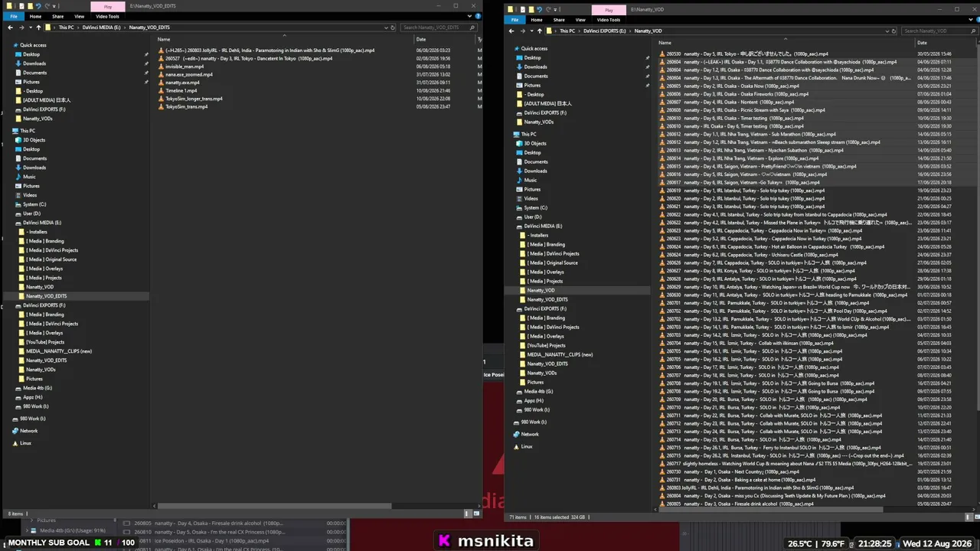The width and height of the screenshot is (980, 551).
Task: Click the horizontal scrollbar in left file list
Action: (x=275, y=505)
